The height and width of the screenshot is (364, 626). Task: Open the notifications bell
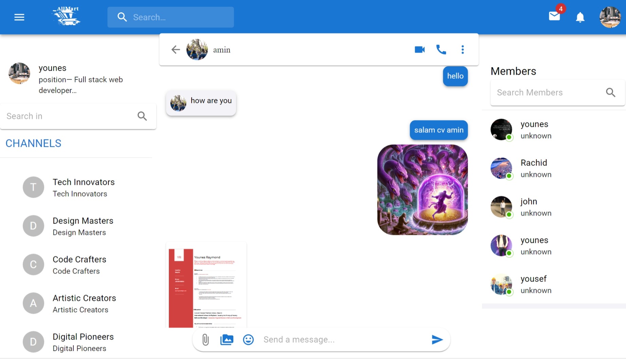coord(580,17)
